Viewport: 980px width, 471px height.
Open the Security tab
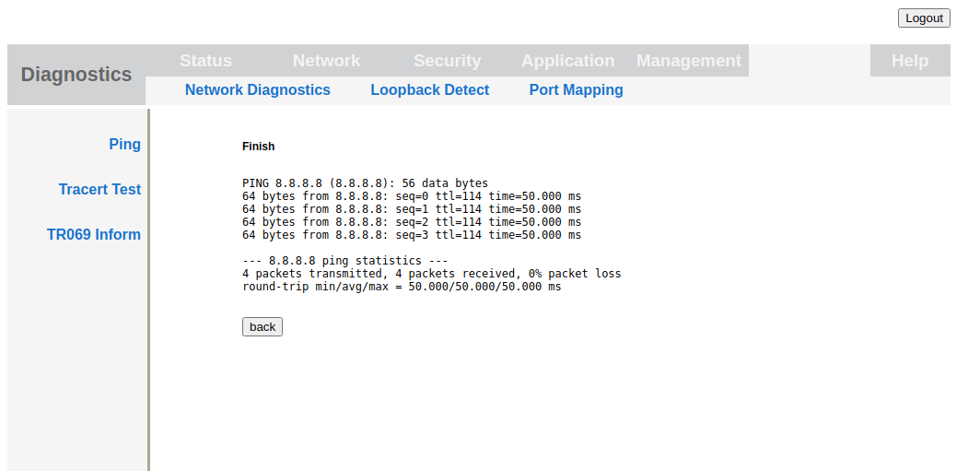[x=447, y=61]
